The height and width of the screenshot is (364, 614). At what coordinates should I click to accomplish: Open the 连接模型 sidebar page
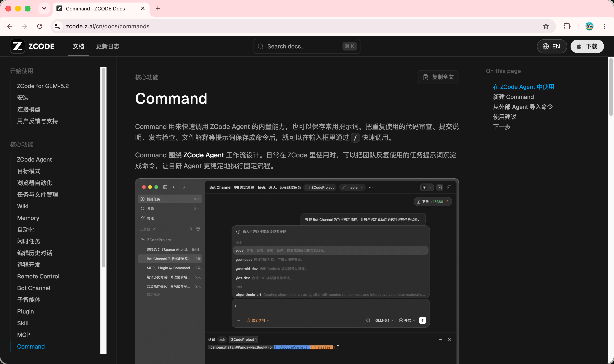click(x=29, y=109)
